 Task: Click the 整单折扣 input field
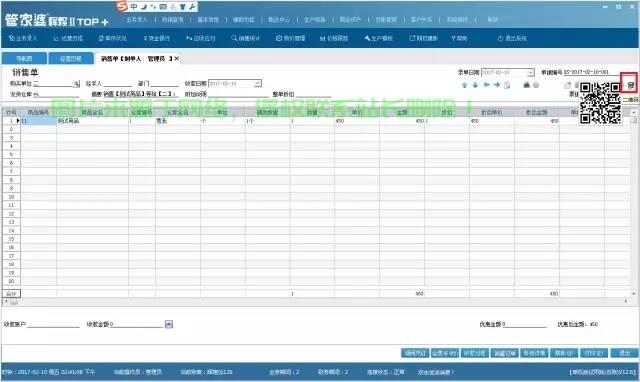(312, 94)
